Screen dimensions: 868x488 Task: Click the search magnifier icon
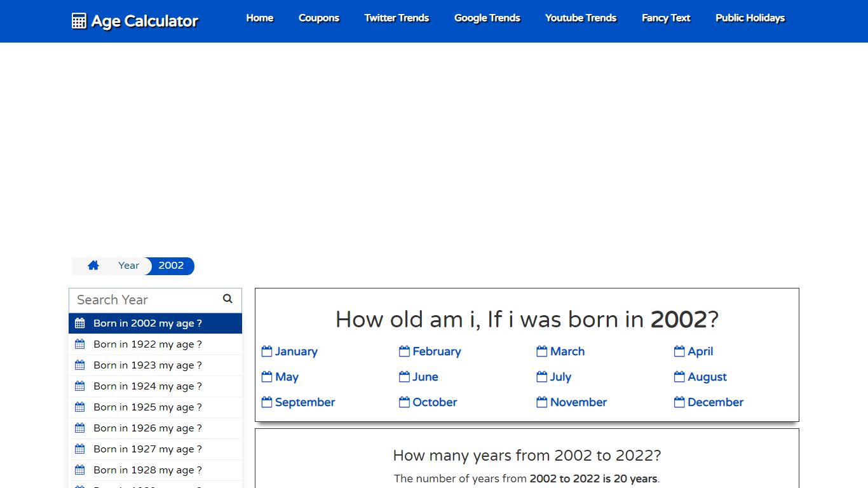[x=227, y=299]
